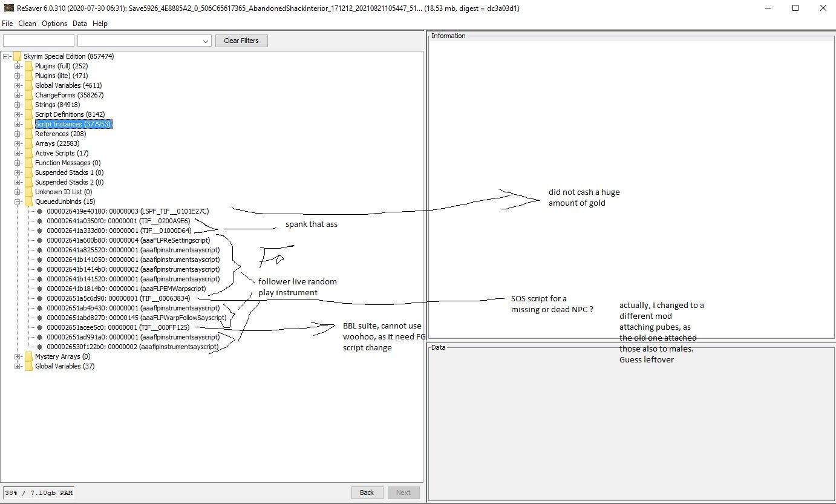Select the LSPF_TIF__0101E27C unbind entry
The image size is (836, 504).
128,211
